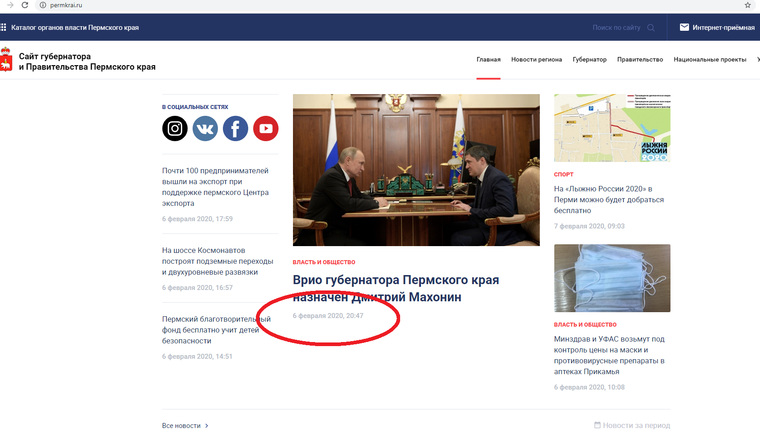Screen dimensions: 760x442
Task: Open the Лыжня России 2020 article link
Action: click(609, 200)
